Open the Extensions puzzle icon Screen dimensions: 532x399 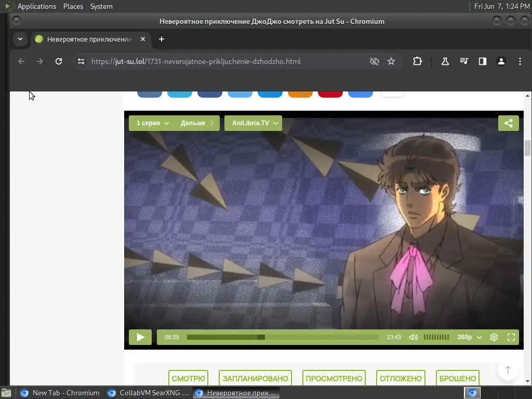click(417, 61)
